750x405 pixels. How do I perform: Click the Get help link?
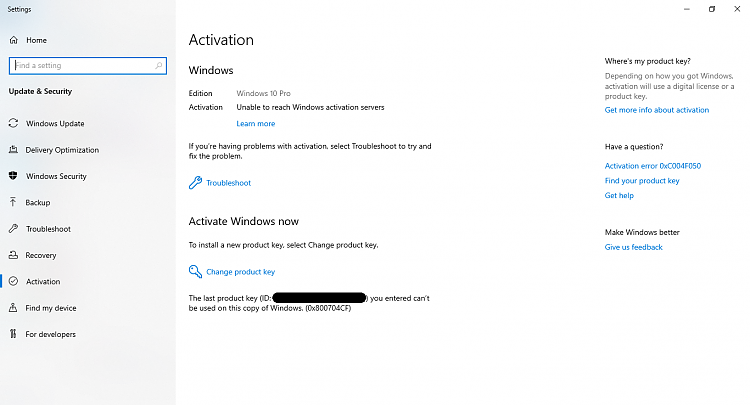pos(619,196)
